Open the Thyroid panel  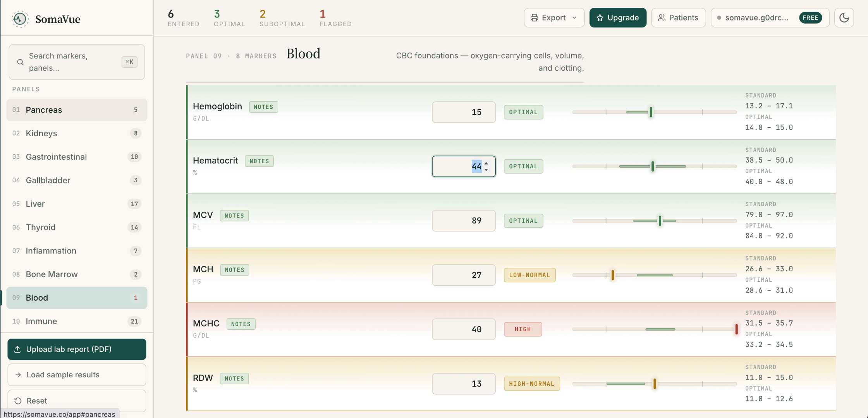pyautogui.click(x=77, y=227)
